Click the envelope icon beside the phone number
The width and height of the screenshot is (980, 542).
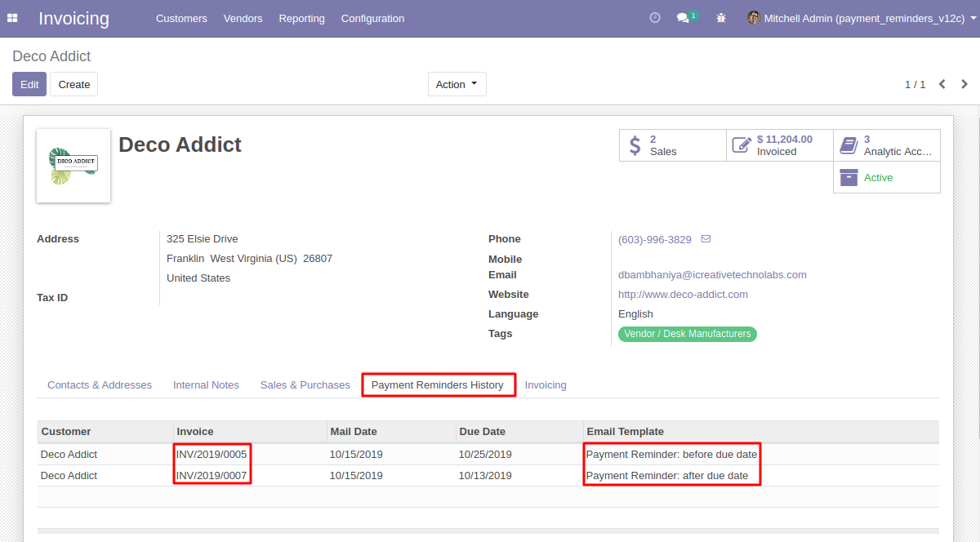click(x=706, y=238)
